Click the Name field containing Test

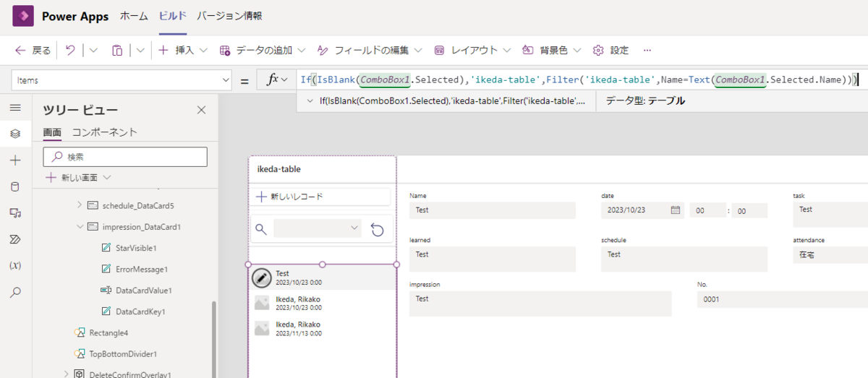tap(492, 210)
